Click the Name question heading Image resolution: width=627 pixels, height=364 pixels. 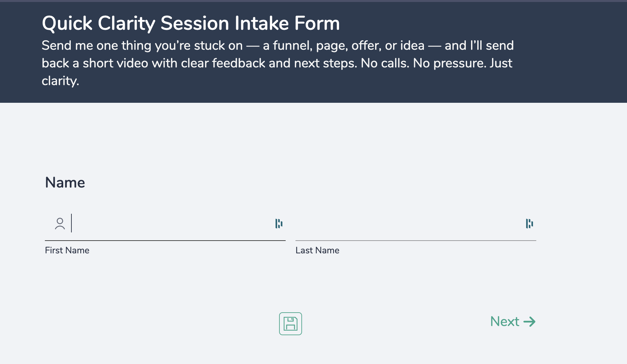[x=65, y=182]
